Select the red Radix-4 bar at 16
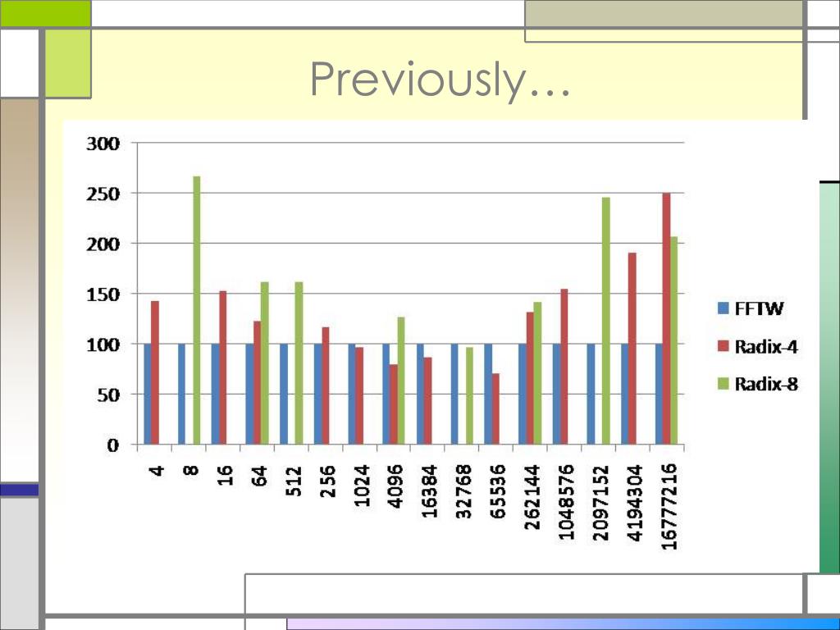The height and width of the screenshot is (630, 840). (x=223, y=367)
